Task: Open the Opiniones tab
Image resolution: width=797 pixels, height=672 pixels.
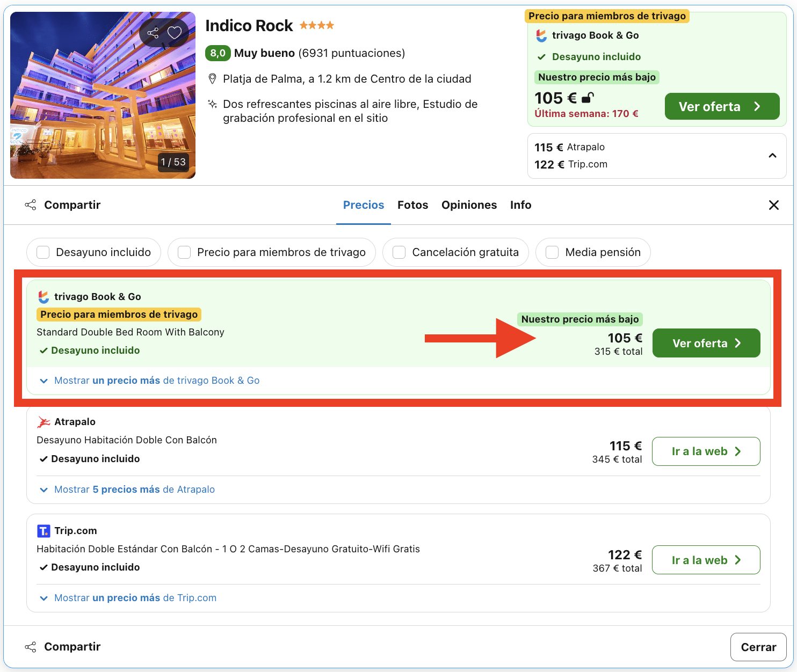Action: point(469,205)
